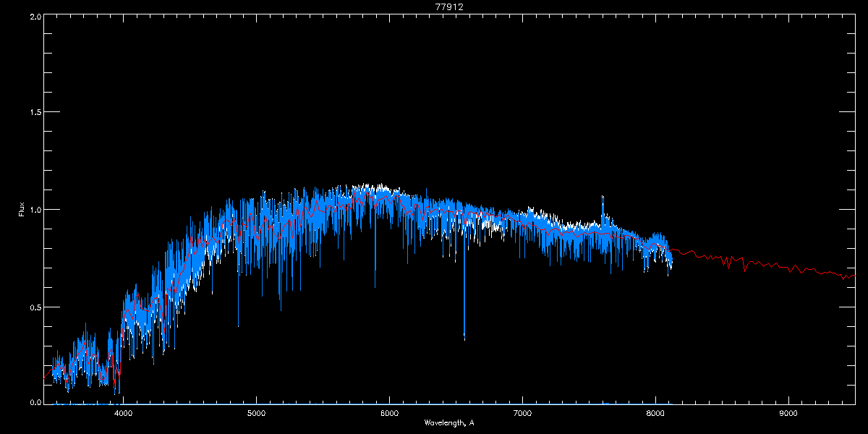Click the 1.5 y-axis tick label
Viewport: 868px width, 434px height.
click(x=35, y=113)
